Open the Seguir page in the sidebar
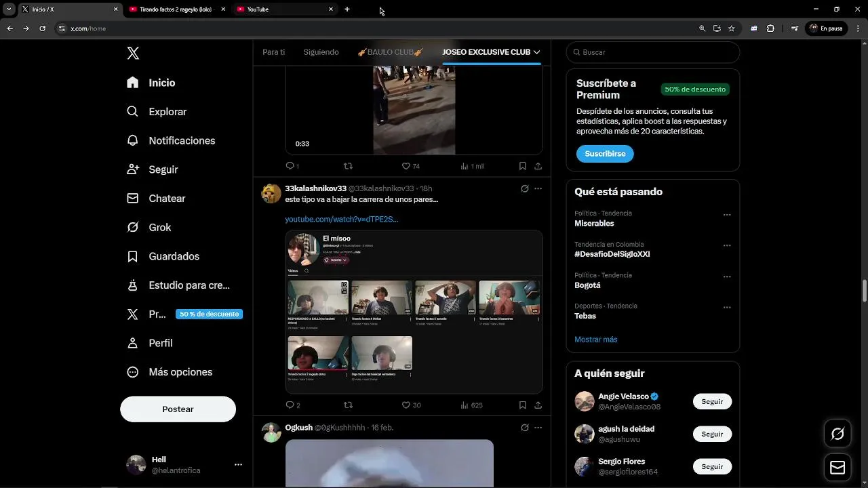868x488 pixels. pyautogui.click(x=153, y=169)
